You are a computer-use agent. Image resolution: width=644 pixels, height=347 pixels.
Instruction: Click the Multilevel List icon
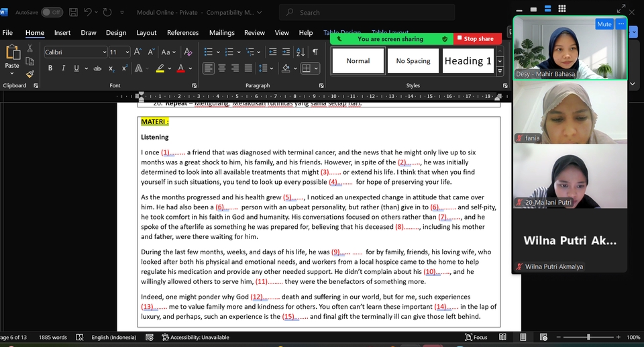250,52
